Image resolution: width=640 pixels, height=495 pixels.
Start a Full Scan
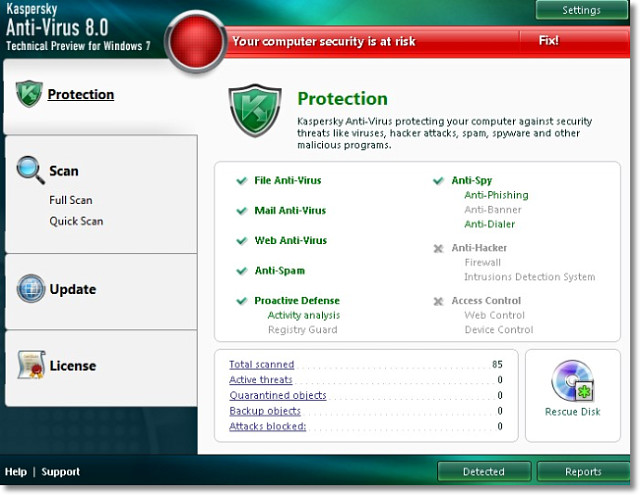[x=71, y=200]
